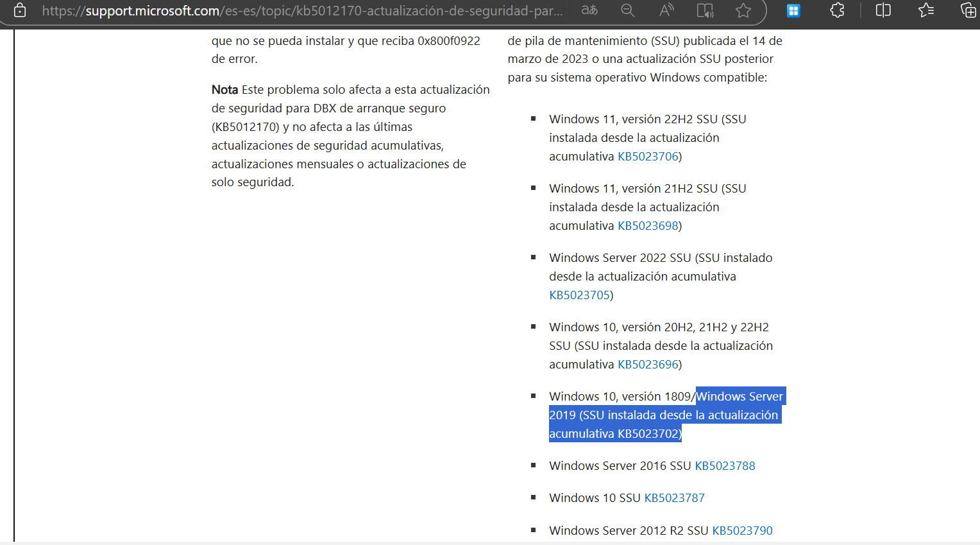Click 'Windows 11, versión 21H2 SSU' text
Viewport: 980px width, 545px height.
tap(633, 188)
